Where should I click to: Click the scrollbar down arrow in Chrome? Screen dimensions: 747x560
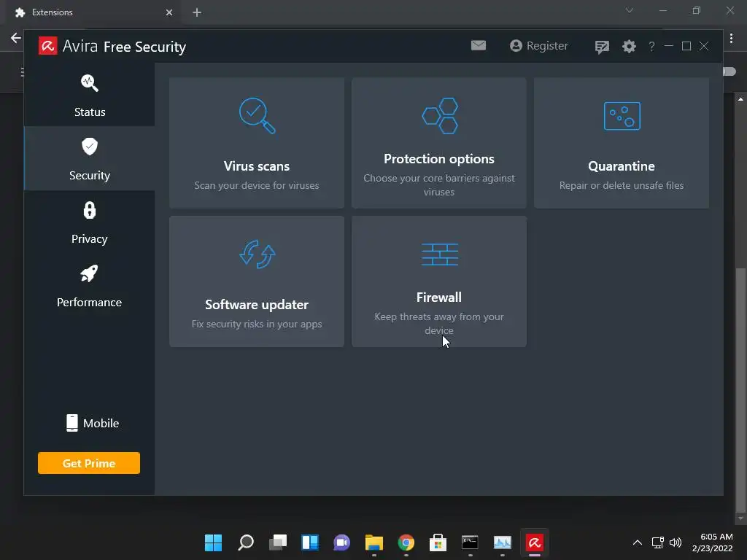coord(740,518)
